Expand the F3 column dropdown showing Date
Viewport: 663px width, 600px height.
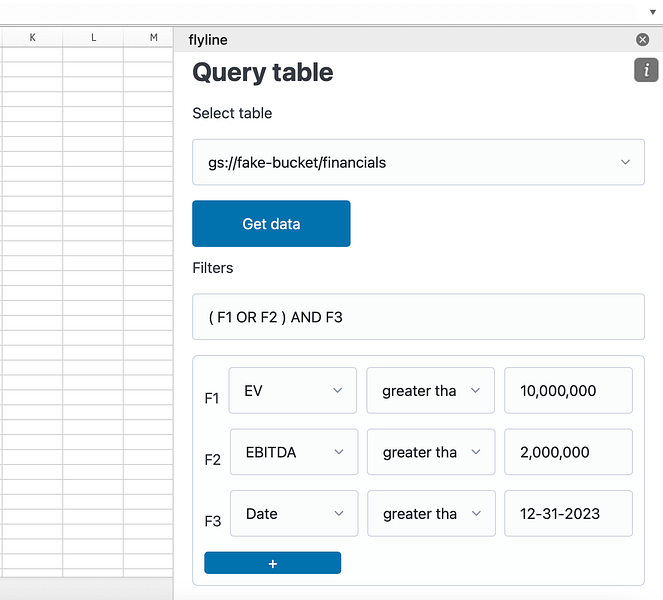tap(293, 514)
